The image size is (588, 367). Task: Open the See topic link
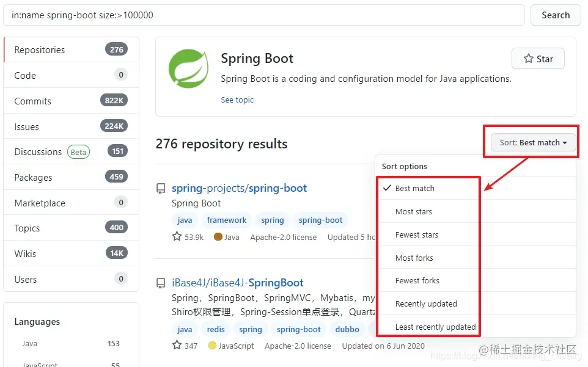[237, 100]
